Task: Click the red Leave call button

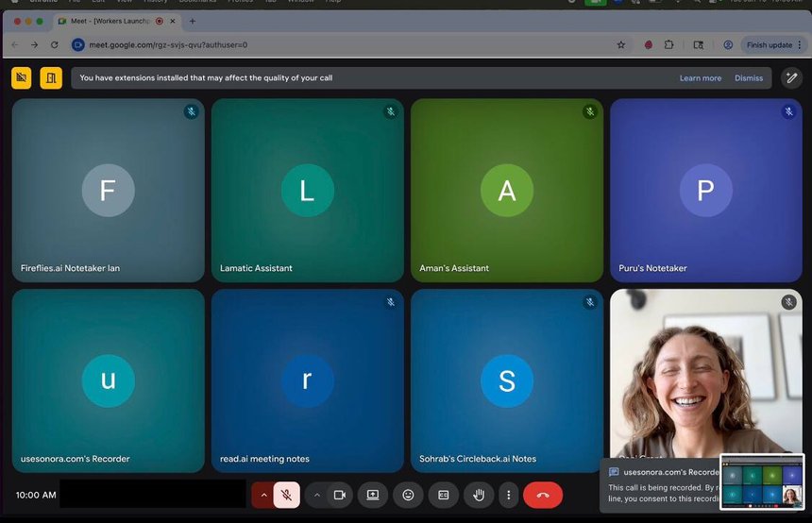Action: [x=543, y=495]
